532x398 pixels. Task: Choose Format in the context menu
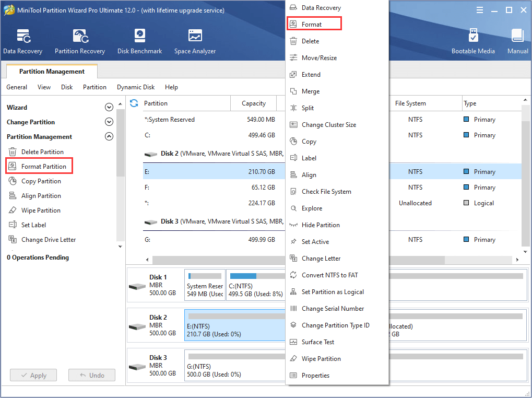coord(314,24)
